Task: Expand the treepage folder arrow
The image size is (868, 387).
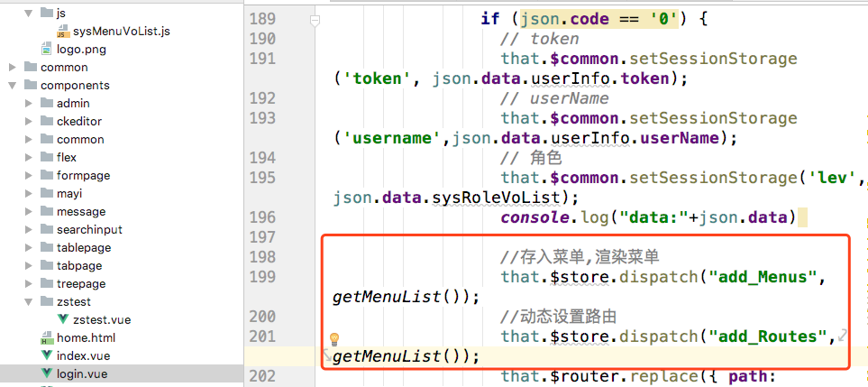Action: point(29,283)
